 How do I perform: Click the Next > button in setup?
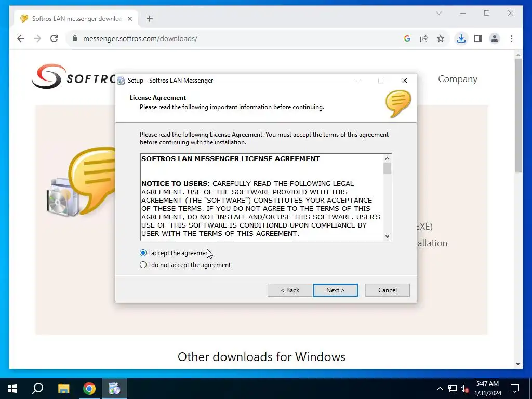pyautogui.click(x=335, y=290)
